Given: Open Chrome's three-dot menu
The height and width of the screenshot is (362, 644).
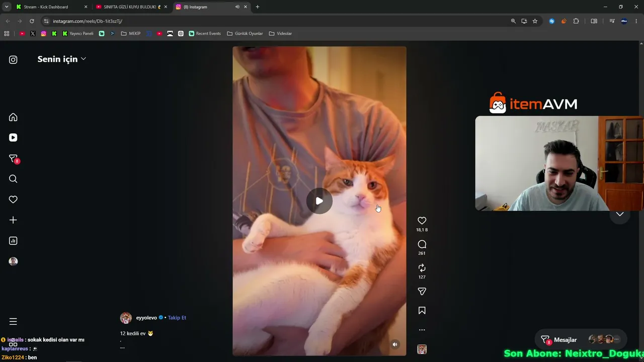Looking at the screenshot, I should point(635,21).
